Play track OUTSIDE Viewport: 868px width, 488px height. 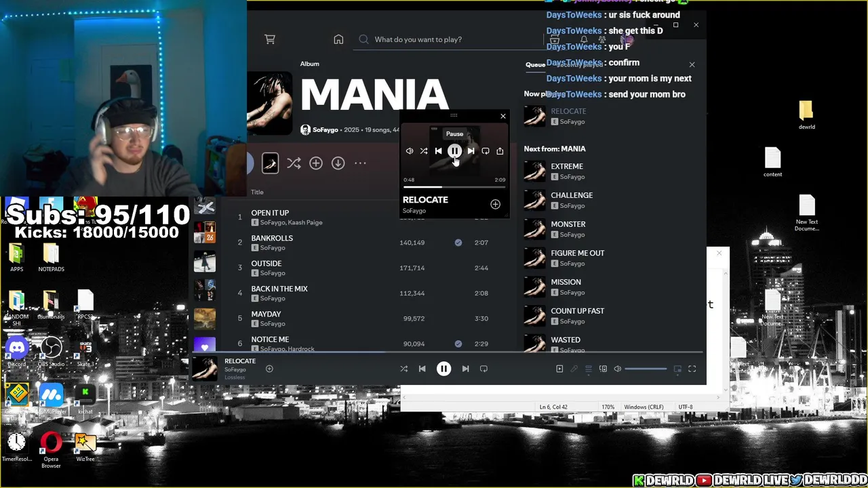pos(266,263)
